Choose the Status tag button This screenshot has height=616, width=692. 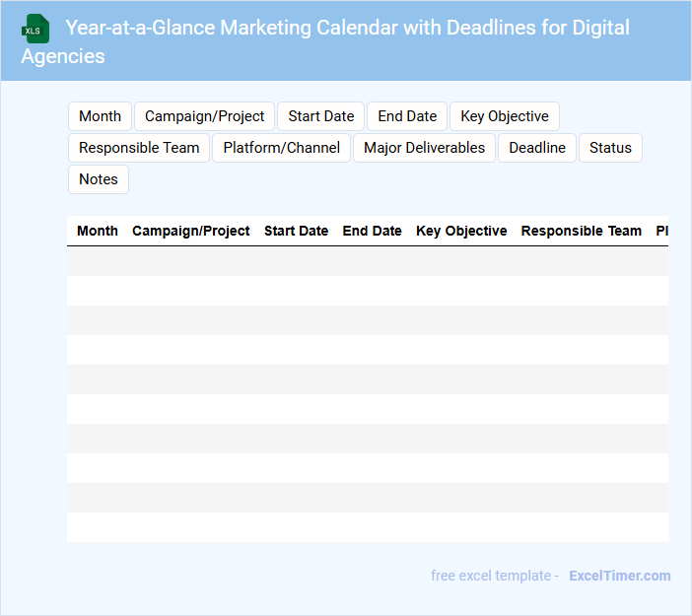[610, 148]
